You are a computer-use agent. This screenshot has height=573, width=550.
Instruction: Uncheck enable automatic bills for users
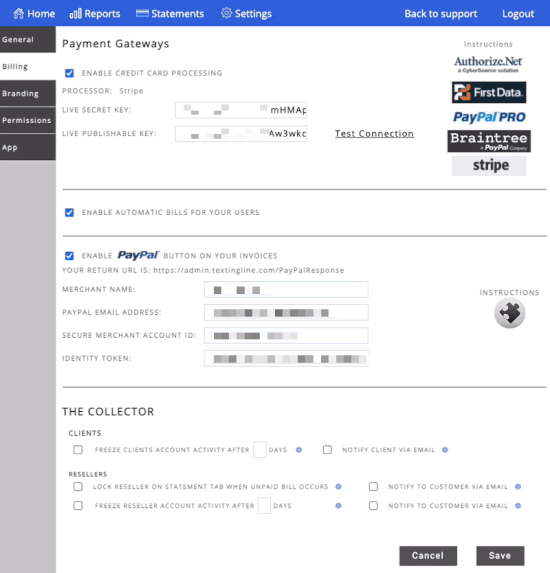[69, 212]
